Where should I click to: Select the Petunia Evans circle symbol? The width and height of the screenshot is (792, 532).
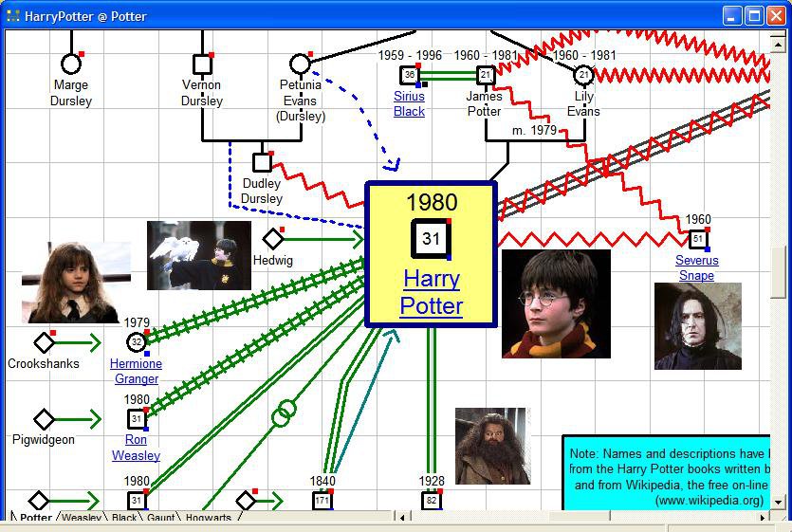(300, 64)
